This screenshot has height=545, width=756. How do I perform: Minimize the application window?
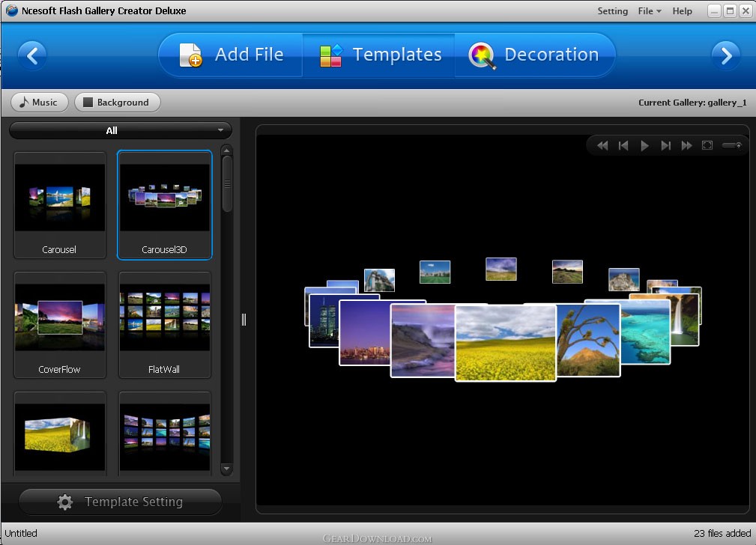pyautogui.click(x=715, y=10)
